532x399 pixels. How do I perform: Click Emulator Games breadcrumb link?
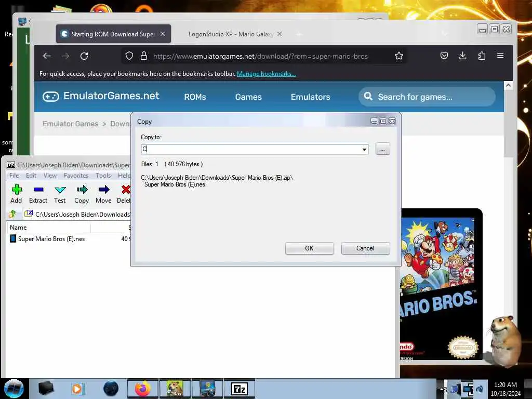tap(71, 124)
